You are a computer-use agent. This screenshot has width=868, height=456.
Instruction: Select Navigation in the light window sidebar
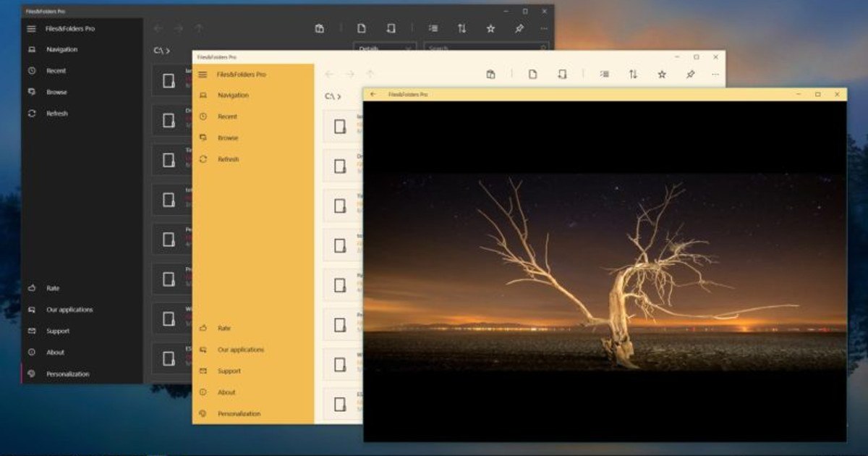pyautogui.click(x=253, y=96)
